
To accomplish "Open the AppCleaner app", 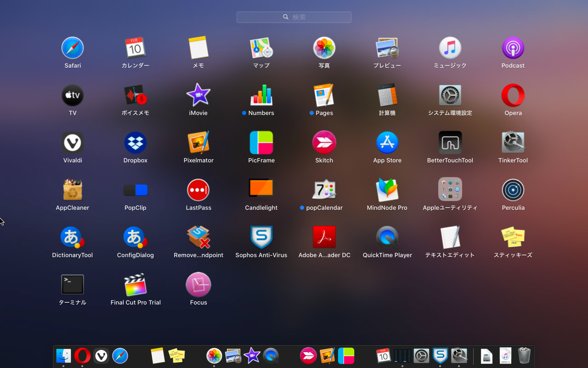I will [73, 190].
